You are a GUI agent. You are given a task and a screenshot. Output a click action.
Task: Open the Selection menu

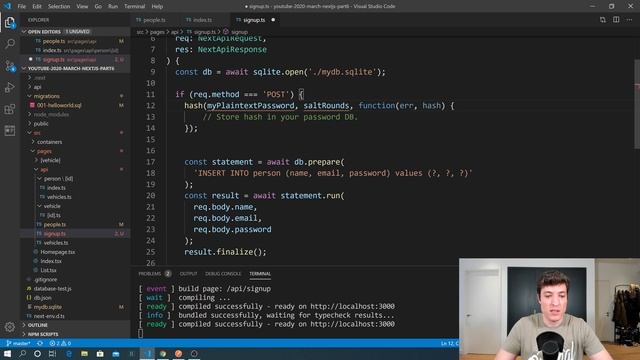click(59, 6)
